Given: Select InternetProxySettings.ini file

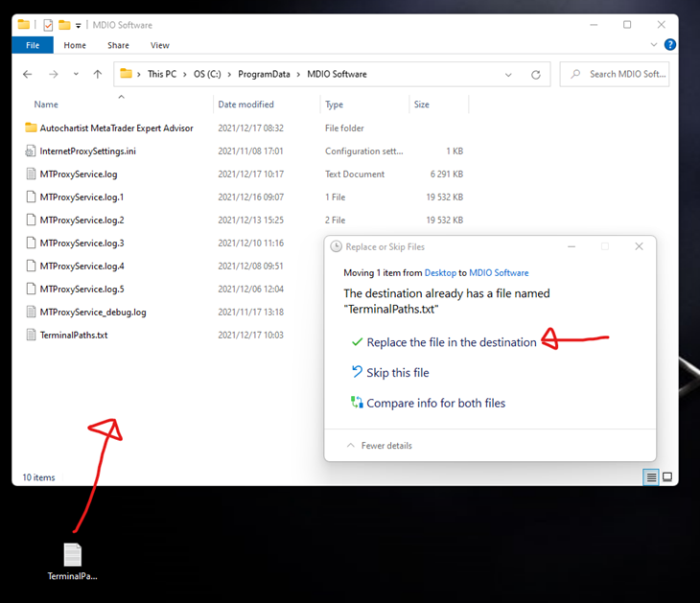Looking at the screenshot, I should point(87,151).
